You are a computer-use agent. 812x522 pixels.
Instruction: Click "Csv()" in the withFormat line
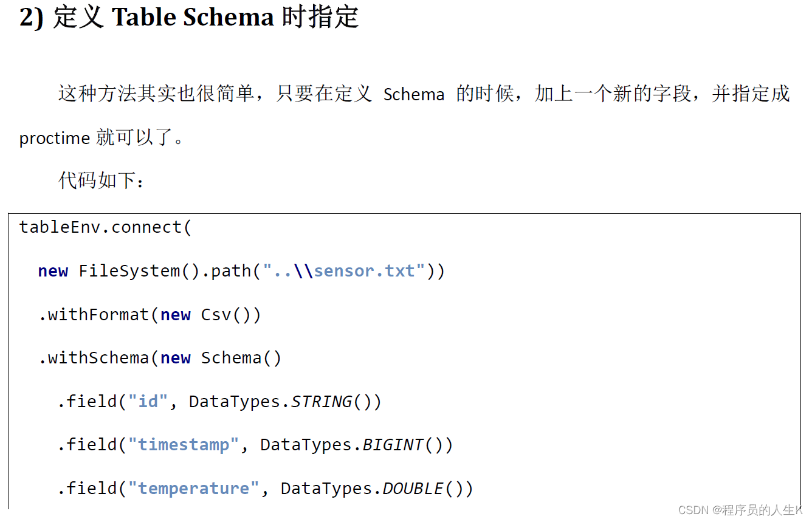click(x=231, y=315)
